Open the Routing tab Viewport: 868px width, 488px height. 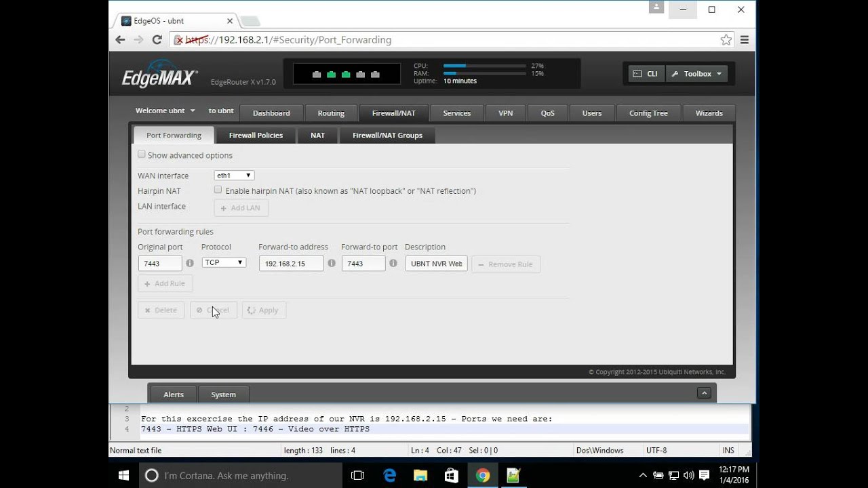tap(331, 113)
